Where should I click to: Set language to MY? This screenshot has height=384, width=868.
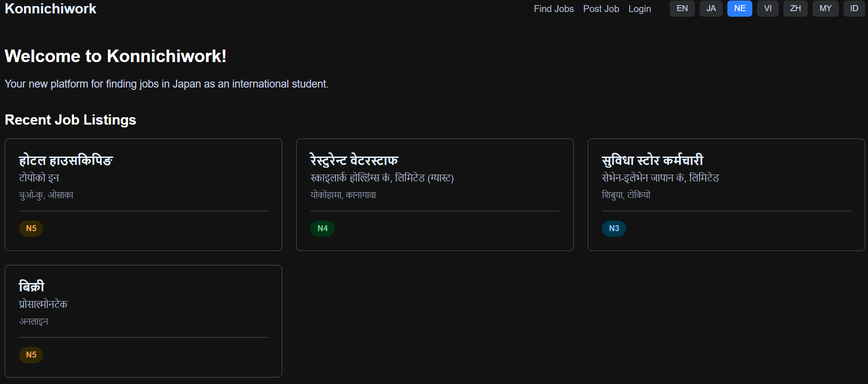point(825,8)
